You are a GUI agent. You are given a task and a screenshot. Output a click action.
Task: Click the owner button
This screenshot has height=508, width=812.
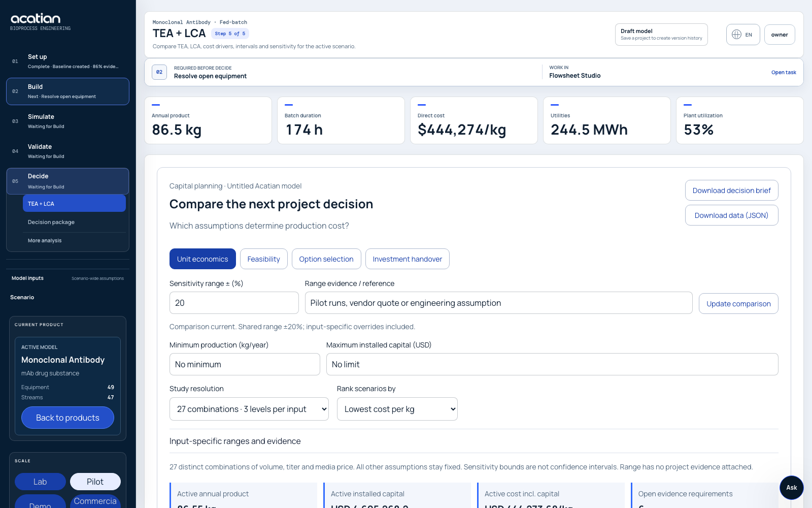(780, 35)
